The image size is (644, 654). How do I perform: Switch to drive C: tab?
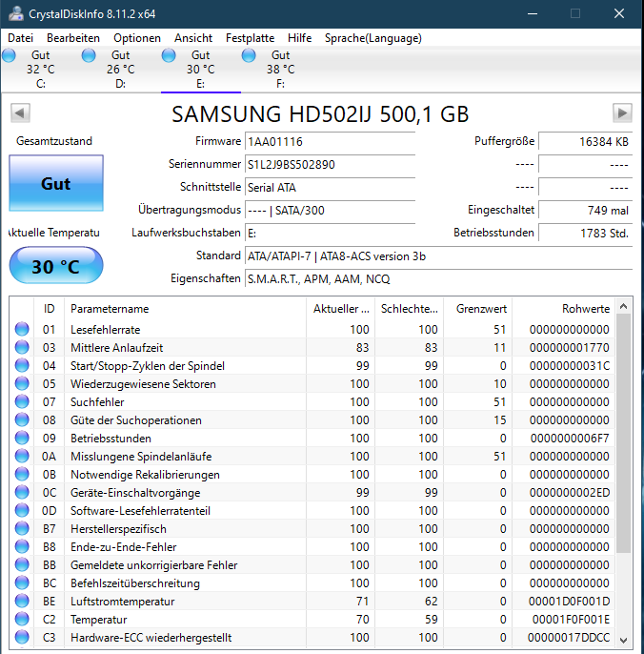40,70
